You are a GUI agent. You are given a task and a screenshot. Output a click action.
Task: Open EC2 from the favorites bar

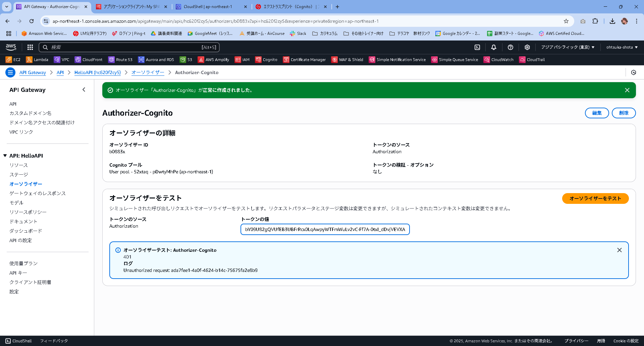point(13,60)
